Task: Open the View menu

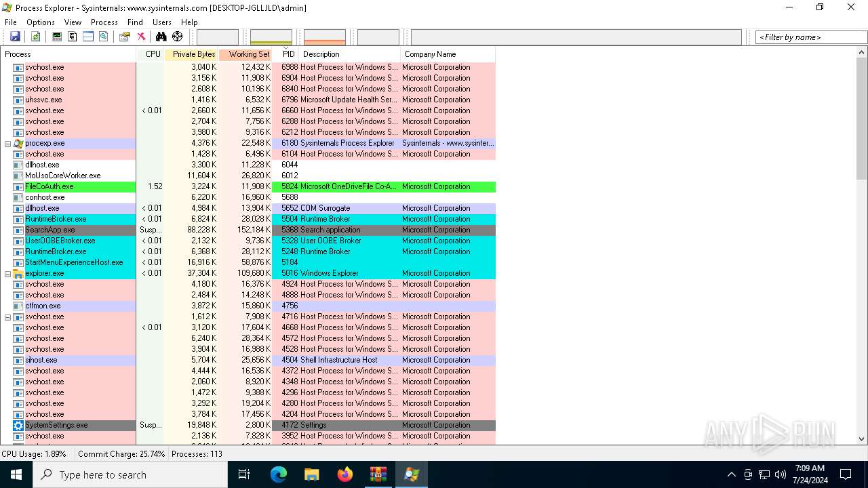Action: point(73,22)
